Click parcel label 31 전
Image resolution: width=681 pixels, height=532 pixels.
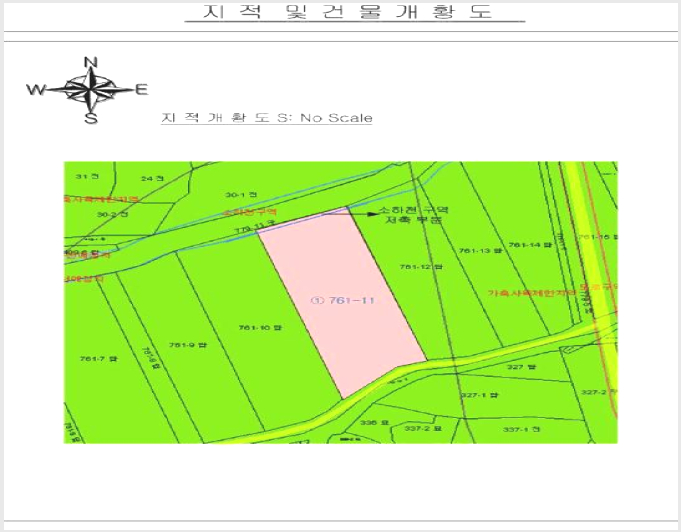coord(87,176)
